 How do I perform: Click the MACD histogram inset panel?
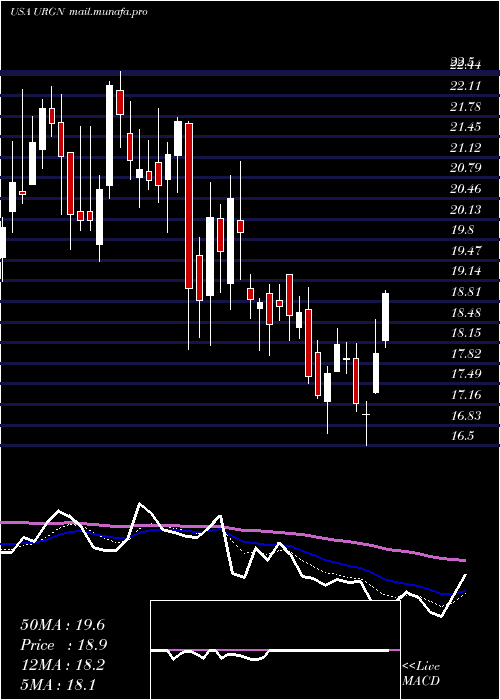[x=275, y=650]
